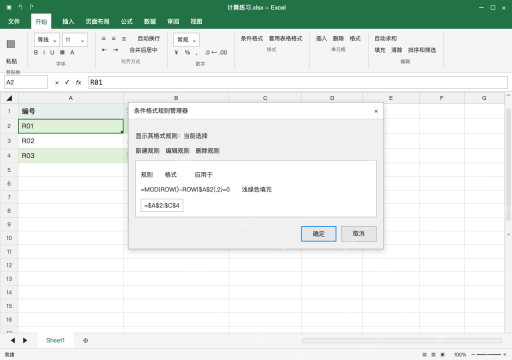Open the font name dropdown 等线
This screenshot has height=360, width=512.
[x=47, y=40]
